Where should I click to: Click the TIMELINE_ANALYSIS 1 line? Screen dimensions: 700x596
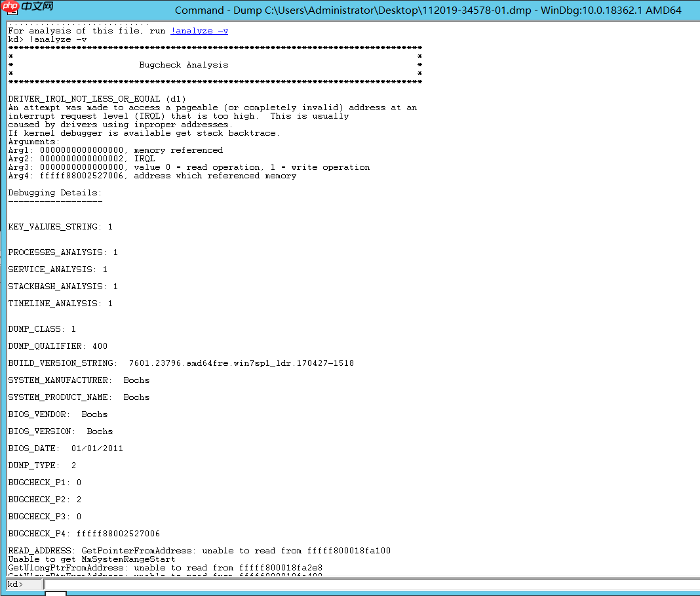tap(59, 303)
